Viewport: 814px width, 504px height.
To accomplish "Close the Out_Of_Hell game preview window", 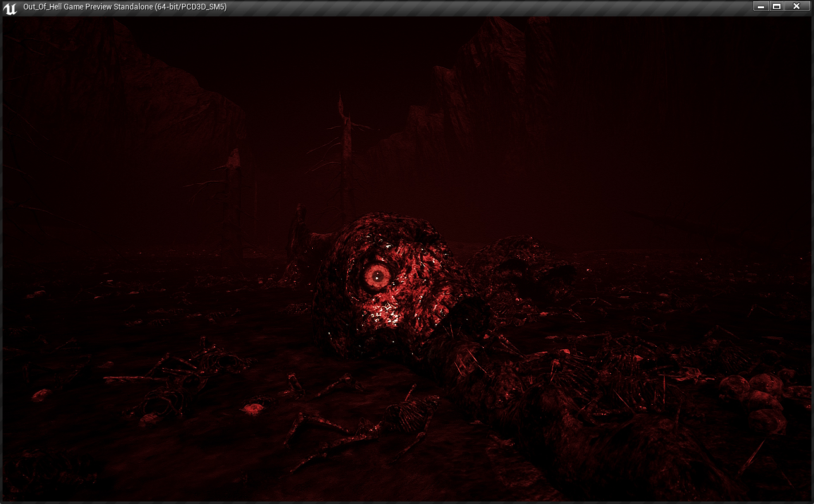I will (x=796, y=6).
